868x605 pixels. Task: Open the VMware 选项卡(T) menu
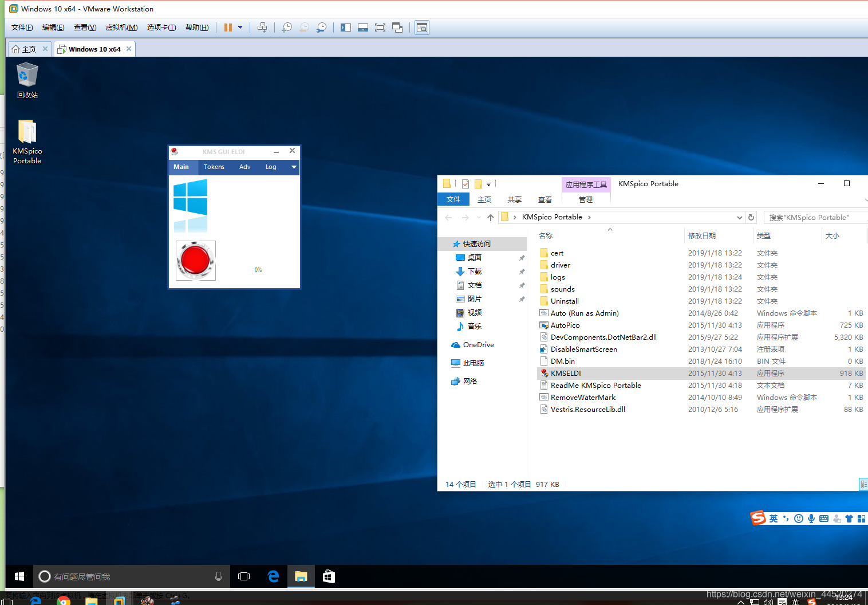[x=161, y=27]
